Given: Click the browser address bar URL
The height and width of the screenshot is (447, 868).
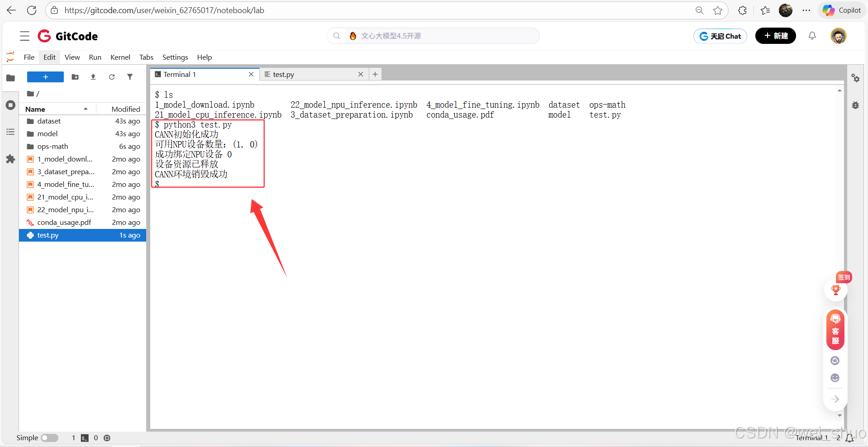Looking at the screenshot, I should point(164,10).
